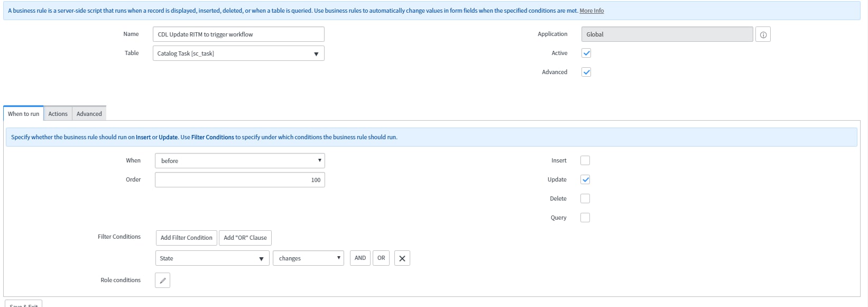Open the More Info link

click(x=591, y=11)
